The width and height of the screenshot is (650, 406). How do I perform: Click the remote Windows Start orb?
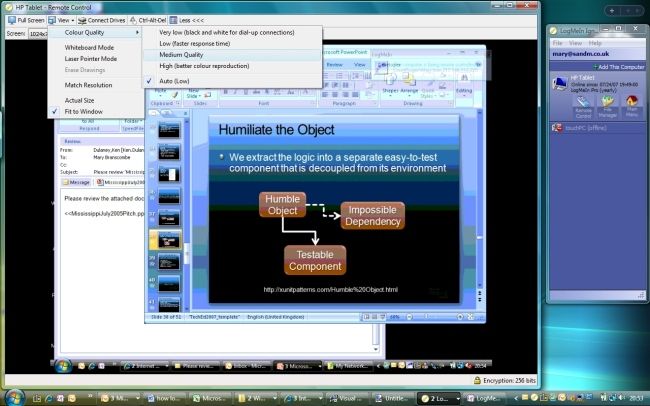click(x=63, y=366)
